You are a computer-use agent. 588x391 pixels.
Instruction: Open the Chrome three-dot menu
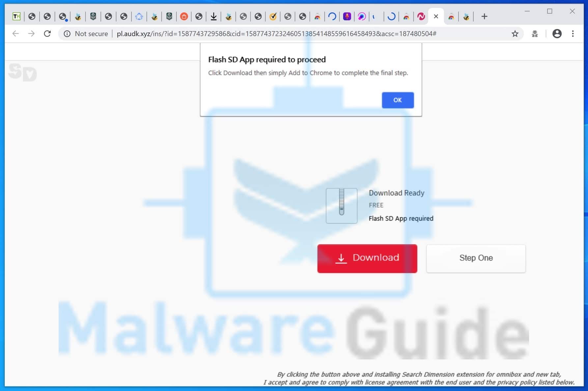[x=573, y=34]
